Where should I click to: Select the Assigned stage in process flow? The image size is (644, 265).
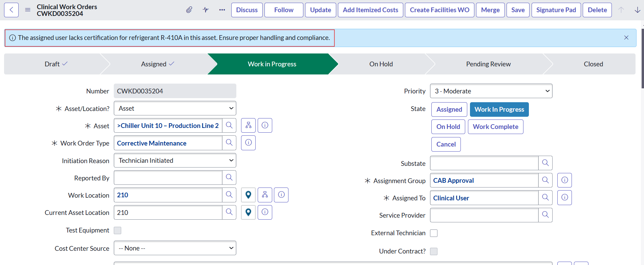pyautogui.click(x=157, y=64)
